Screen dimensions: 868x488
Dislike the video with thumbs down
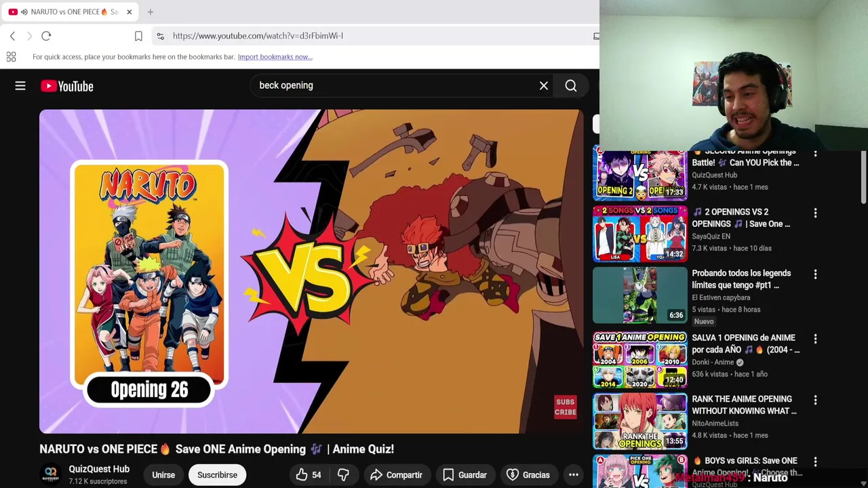coord(344,475)
